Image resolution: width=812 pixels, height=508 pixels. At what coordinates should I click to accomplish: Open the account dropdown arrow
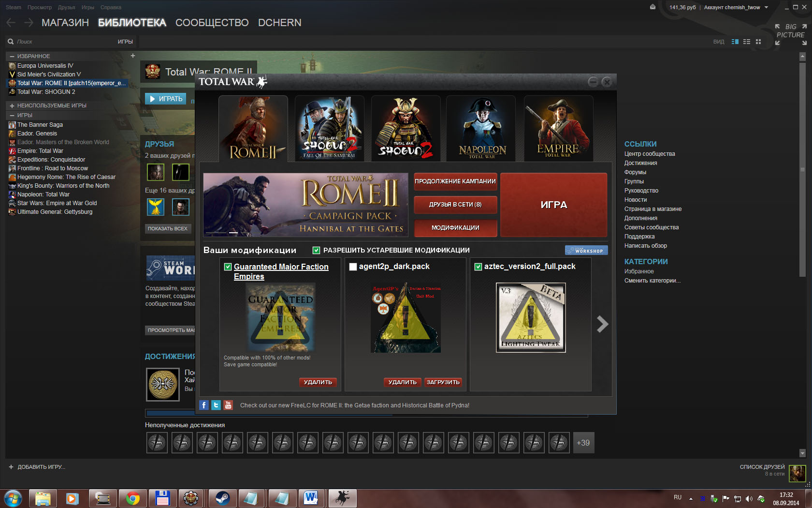766,7
